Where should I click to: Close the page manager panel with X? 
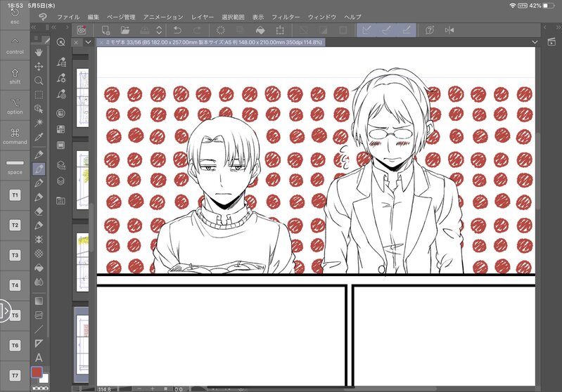coord(76,42)
